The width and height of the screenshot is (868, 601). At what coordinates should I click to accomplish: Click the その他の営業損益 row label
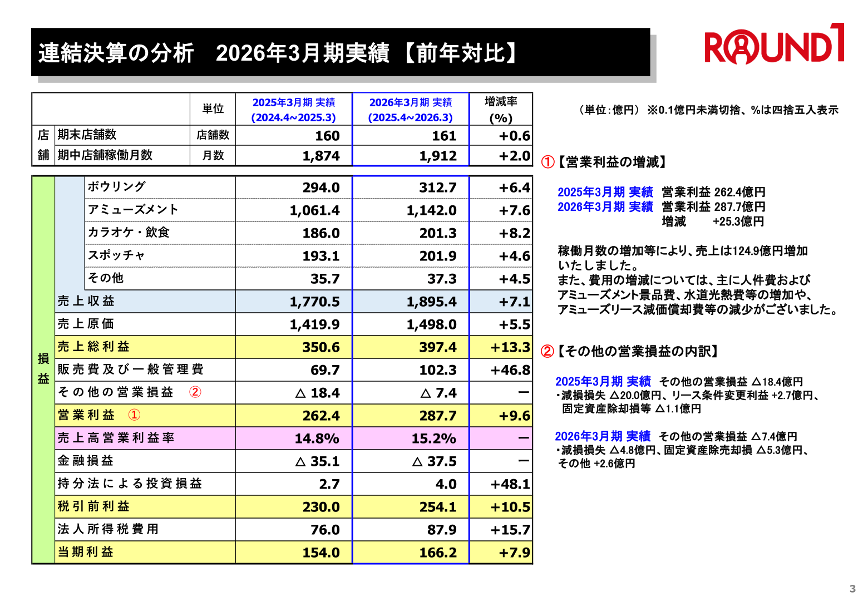pyautogui.click(x=116, y=392)
